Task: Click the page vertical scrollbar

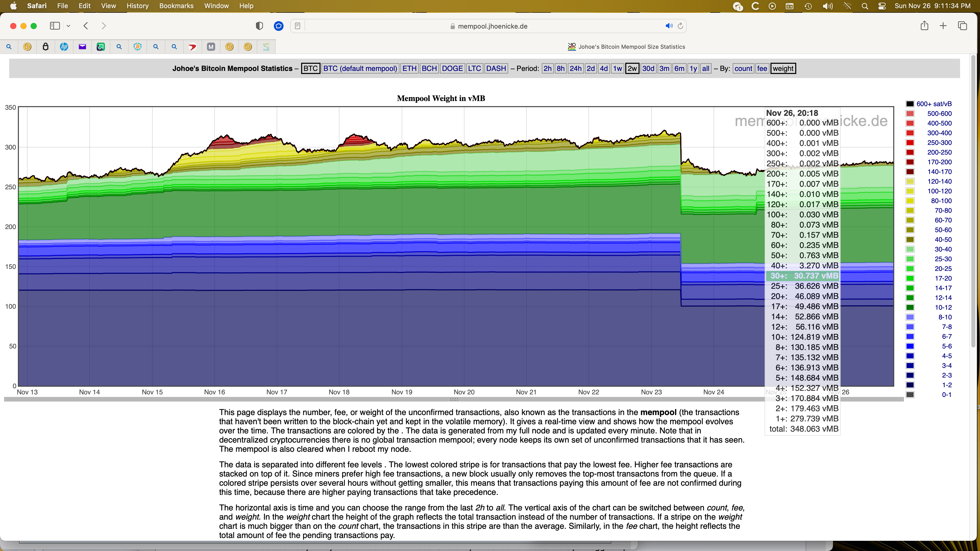Action: [973, 202]
